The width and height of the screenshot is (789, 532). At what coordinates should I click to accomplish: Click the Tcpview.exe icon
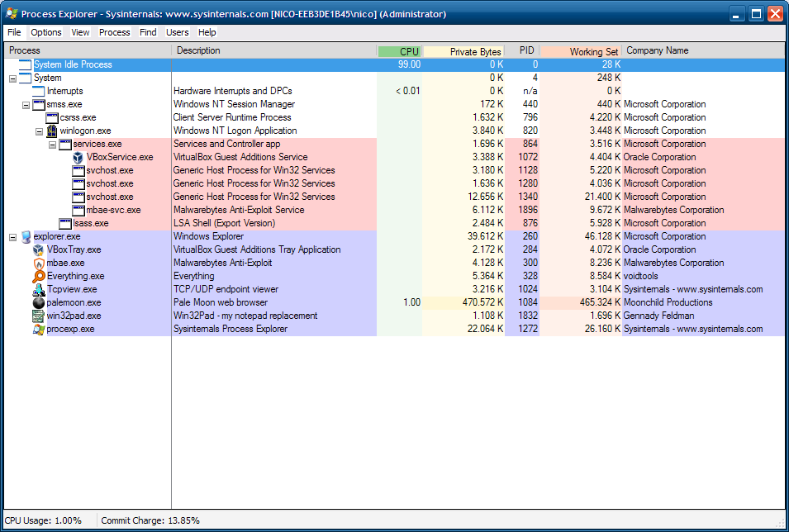click(39, 289)
